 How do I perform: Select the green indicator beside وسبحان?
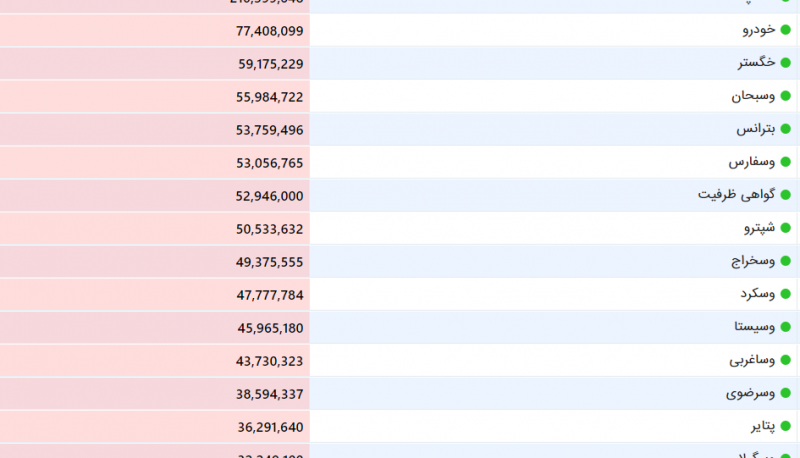[786, 96]
